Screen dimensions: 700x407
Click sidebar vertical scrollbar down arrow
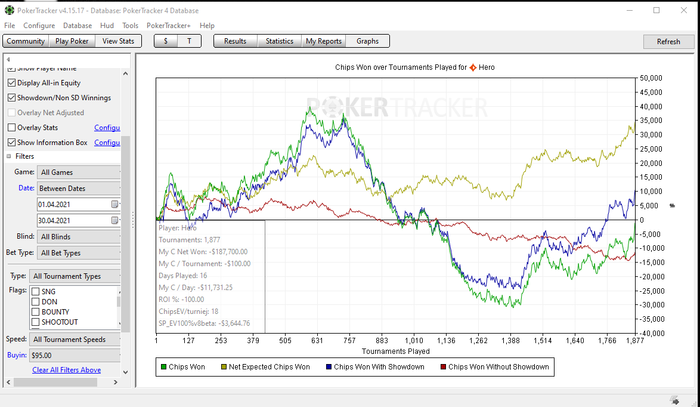125,372
